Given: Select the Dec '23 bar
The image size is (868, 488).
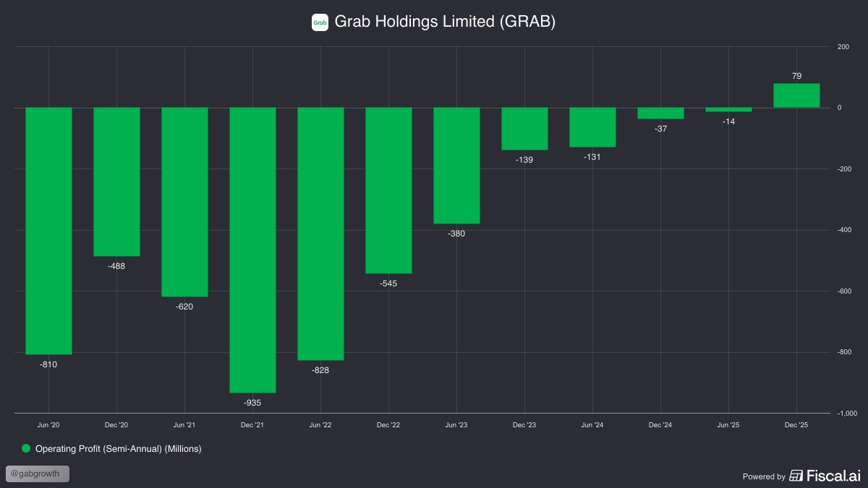Looking at the screenshot, I should 524,129.
